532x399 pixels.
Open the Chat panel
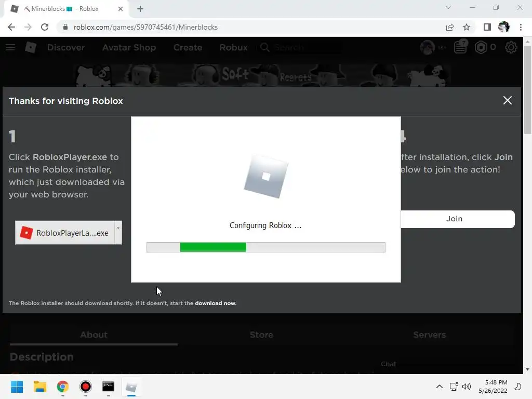tap(388, 364)
